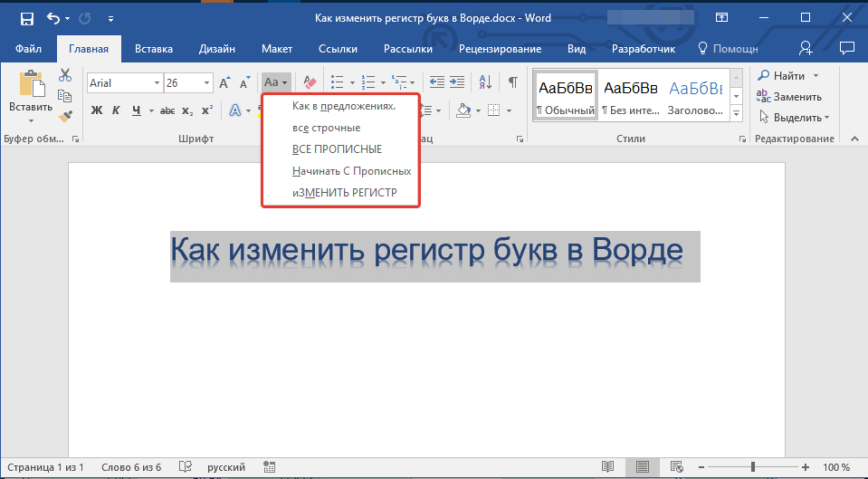Switch to the Вставка ribbon tab
The width and height of the screenshot is (868, 479).
154,49
